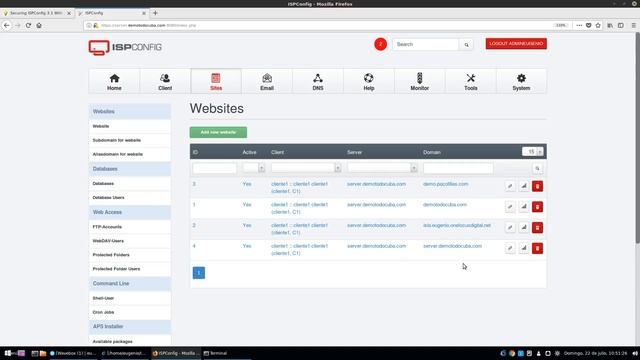640x360 pixels.
Task: Open Subdomain for website in sidebar
Action: pyautogui.click(x=117, y=140)
